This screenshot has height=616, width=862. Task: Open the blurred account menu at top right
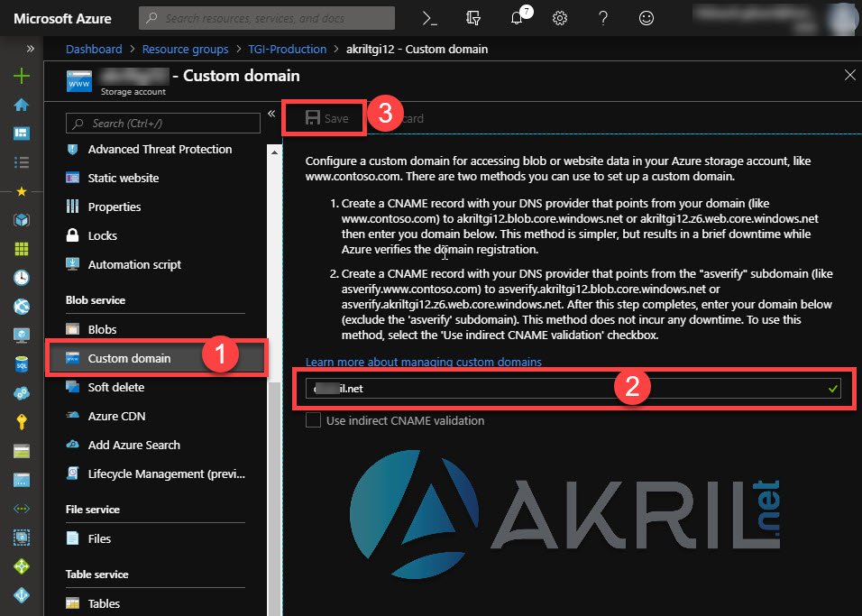point(775,19)
